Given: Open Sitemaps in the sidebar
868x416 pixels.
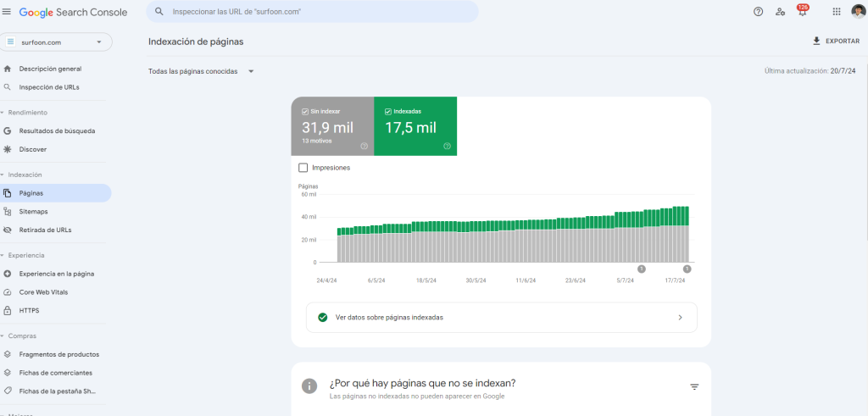Looking at the screenshot, I should coord(33,212).
